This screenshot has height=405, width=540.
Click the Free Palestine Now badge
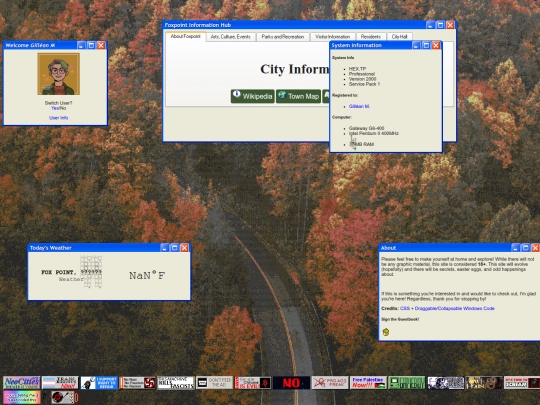coord(368,383)
